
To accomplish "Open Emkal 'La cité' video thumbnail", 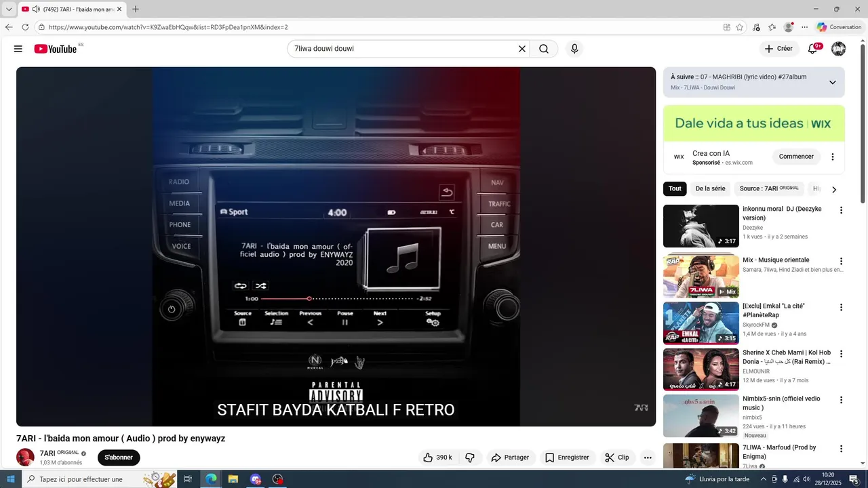I will click(701, 323).
